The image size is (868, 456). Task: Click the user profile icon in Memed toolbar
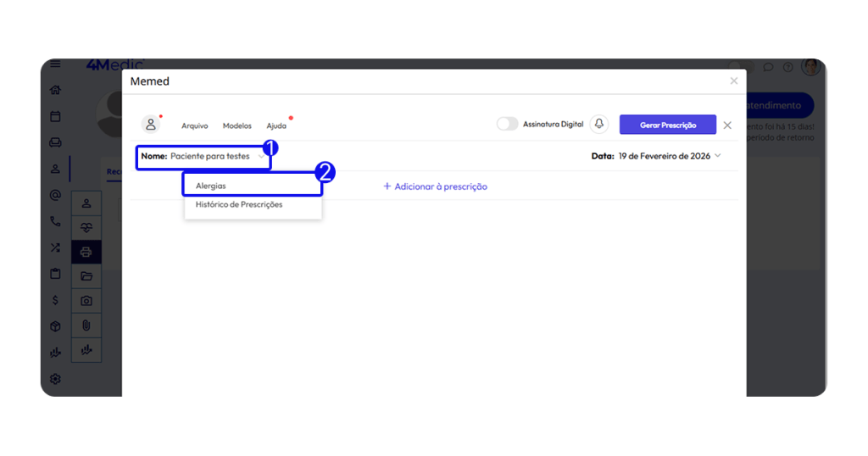151,125
